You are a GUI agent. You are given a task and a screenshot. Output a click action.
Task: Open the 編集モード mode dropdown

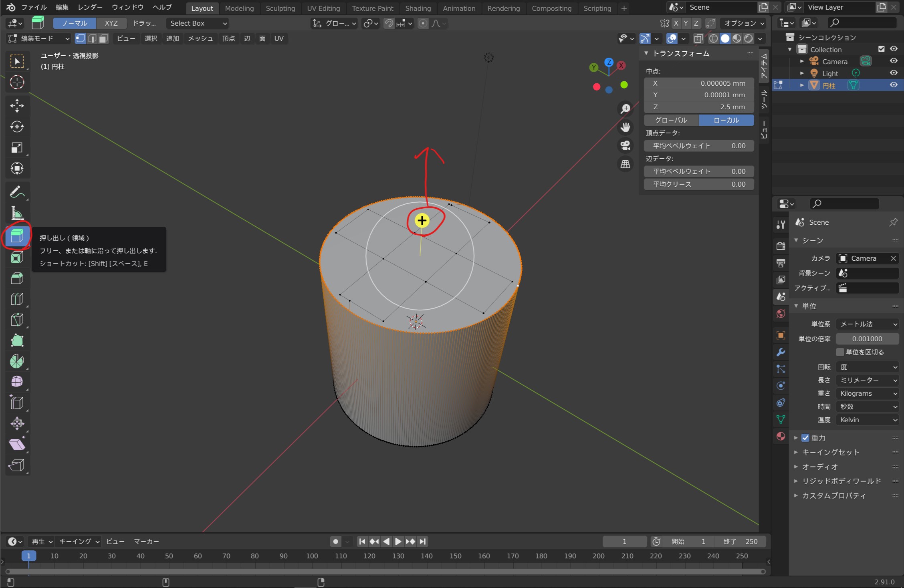coord(39,38)
